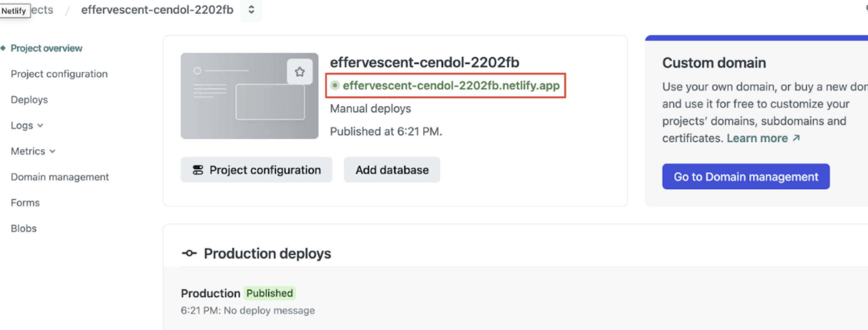The width and height of the screenshot is (868, 330).
Task: Go to Project overview in sidebar
Action: pos(46,48)
